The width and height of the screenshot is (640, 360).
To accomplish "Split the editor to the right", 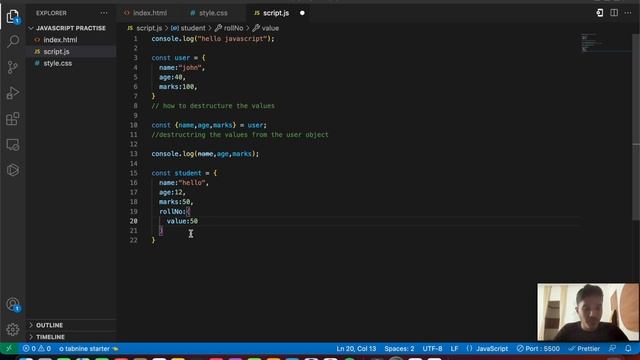I will click(614, 13).
